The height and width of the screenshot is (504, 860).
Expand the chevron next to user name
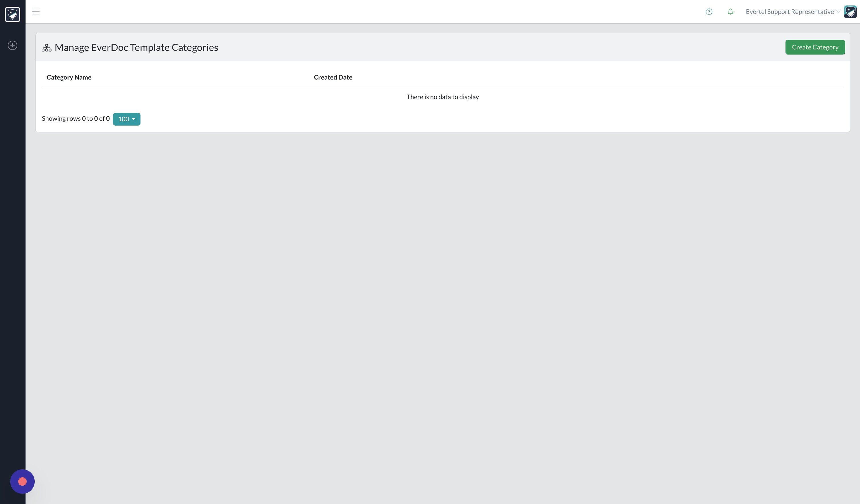[x=838, y=12]
